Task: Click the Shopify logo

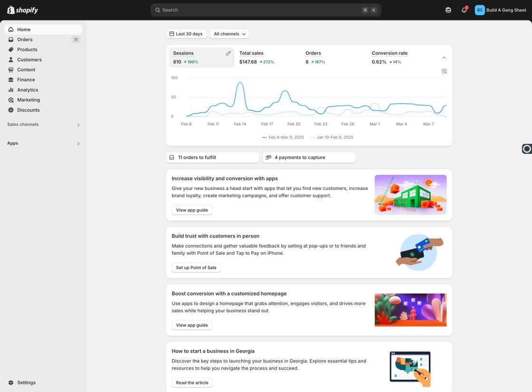Action: point(22,10)
